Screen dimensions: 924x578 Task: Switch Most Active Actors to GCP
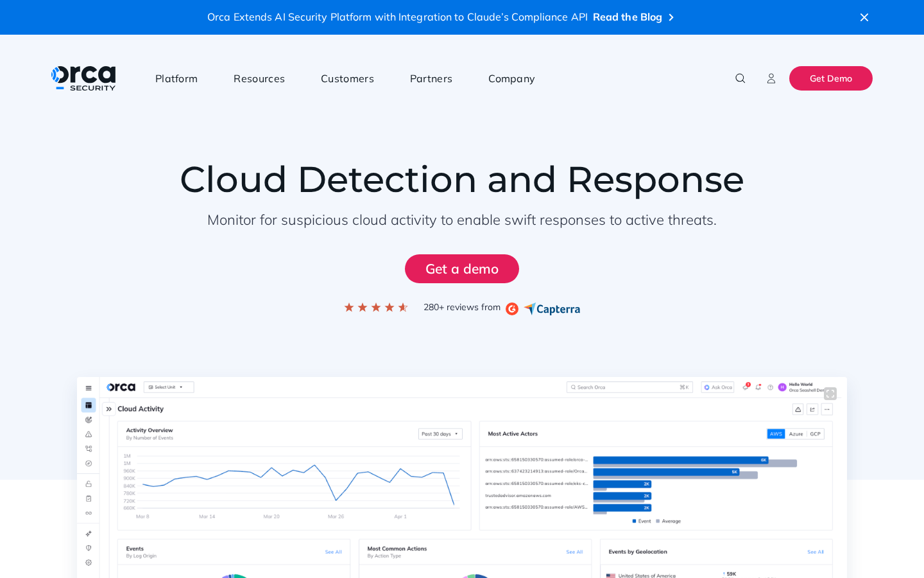coord(815,434)
